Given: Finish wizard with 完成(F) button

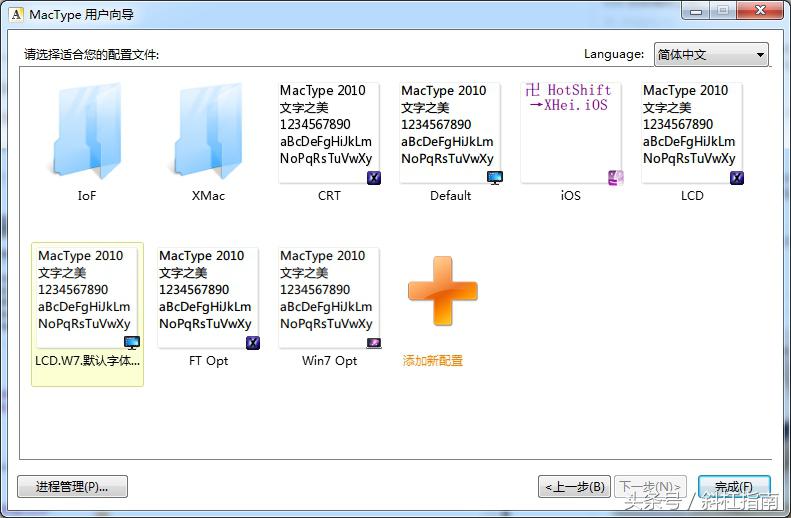Looking at the screenshot, I should 734,487.
